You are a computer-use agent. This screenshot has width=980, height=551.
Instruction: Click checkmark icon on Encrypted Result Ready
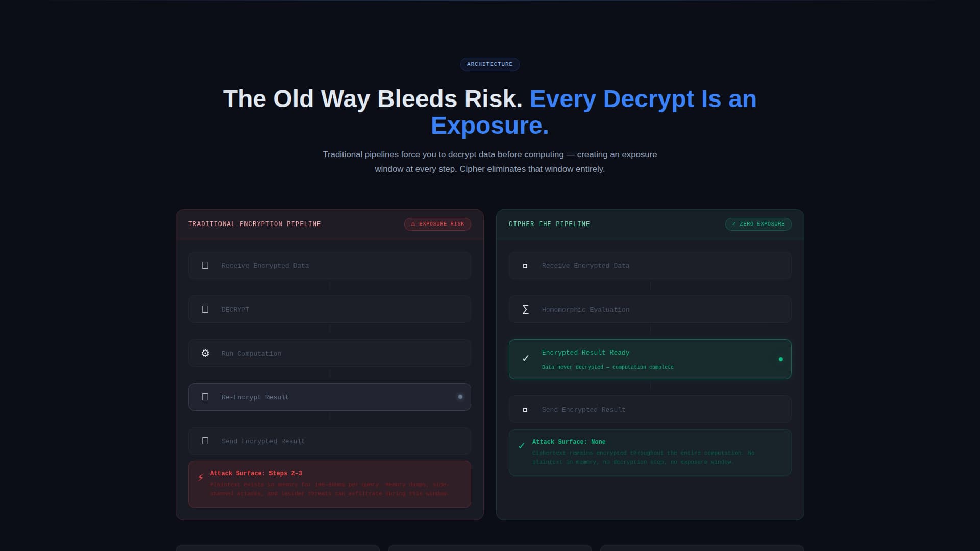[526, 358]
